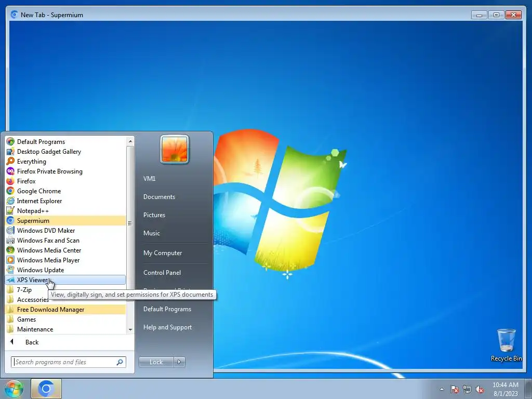This screenshot has height=399, width=532.
Task: Click Default Programs in right pane
Action: coord(167,309)
